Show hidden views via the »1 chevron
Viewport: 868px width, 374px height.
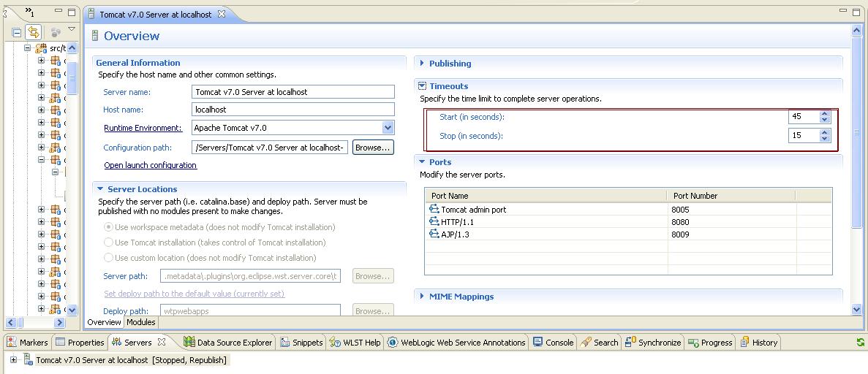click(29, 12)
